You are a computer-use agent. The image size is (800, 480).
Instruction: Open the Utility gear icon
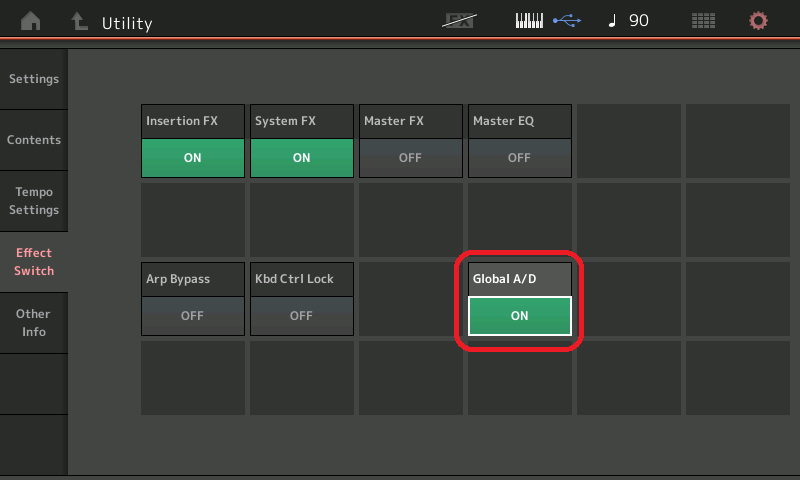[x=758, y=21]
